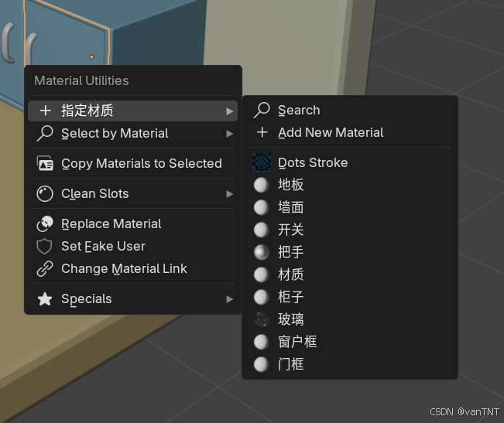
Task: Assign the 开关 material
Action: pos(350,230)
